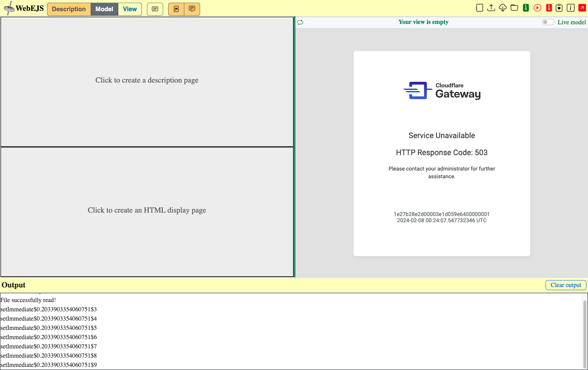The width and height of the screenshot is (588, 370).
Task: Click the output line ending in $3
Action: pos(49,309)
